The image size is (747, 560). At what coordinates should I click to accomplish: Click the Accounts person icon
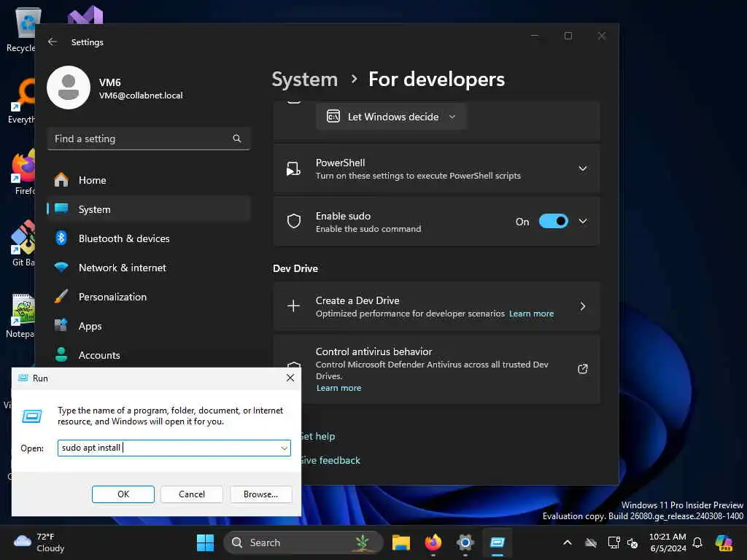tap(61, 354)
